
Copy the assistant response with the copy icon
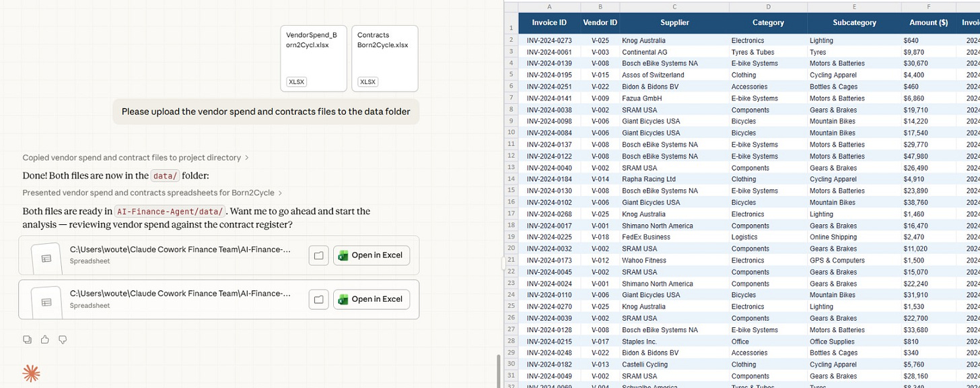click(27, 339)
